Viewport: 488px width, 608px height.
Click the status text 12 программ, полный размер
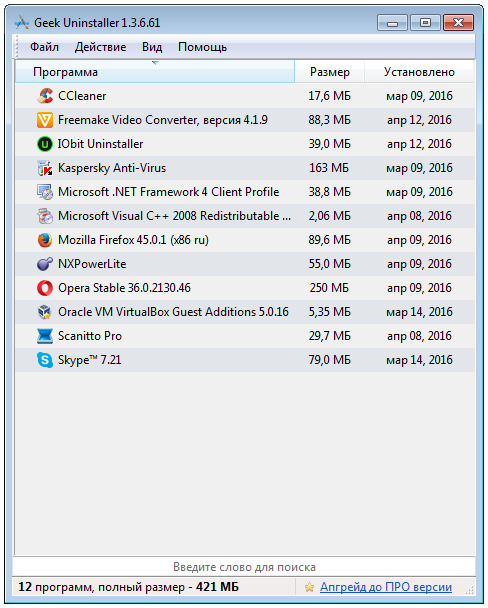(129, 587)
